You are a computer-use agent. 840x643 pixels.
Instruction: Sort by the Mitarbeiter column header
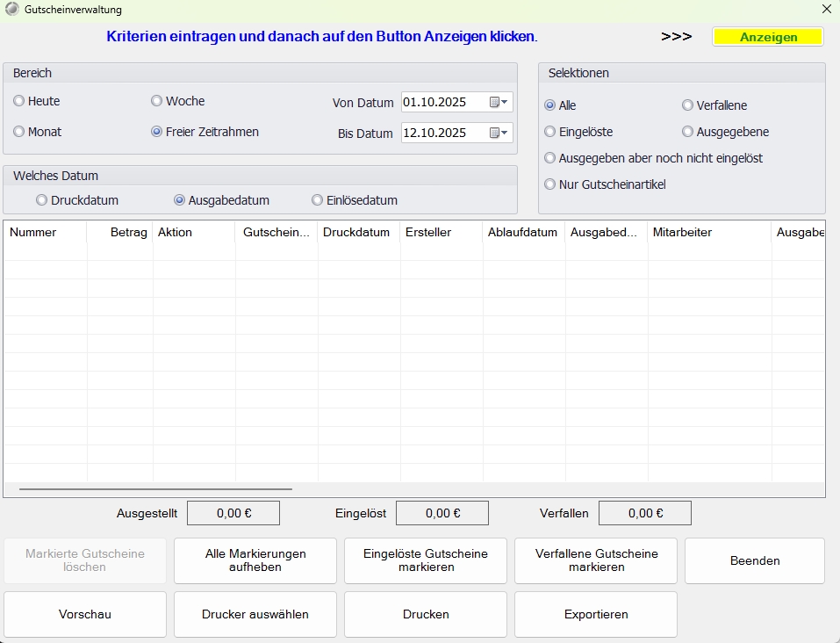pos(710,232)
